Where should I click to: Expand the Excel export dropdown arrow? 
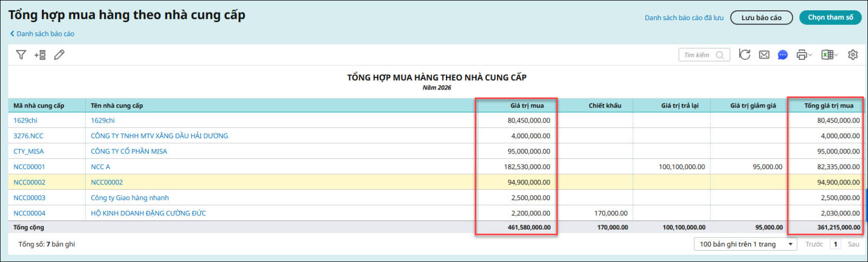pyautogui.click(x=836, y=55)
